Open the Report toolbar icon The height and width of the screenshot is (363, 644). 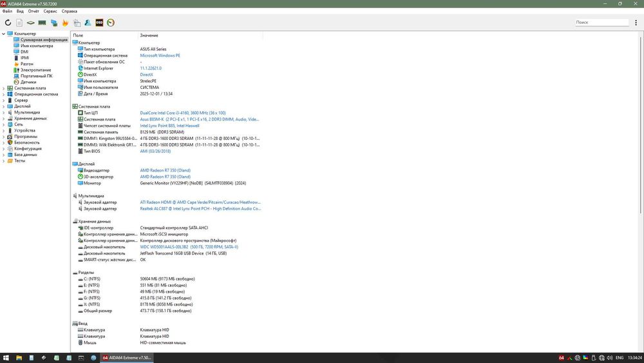19,23
